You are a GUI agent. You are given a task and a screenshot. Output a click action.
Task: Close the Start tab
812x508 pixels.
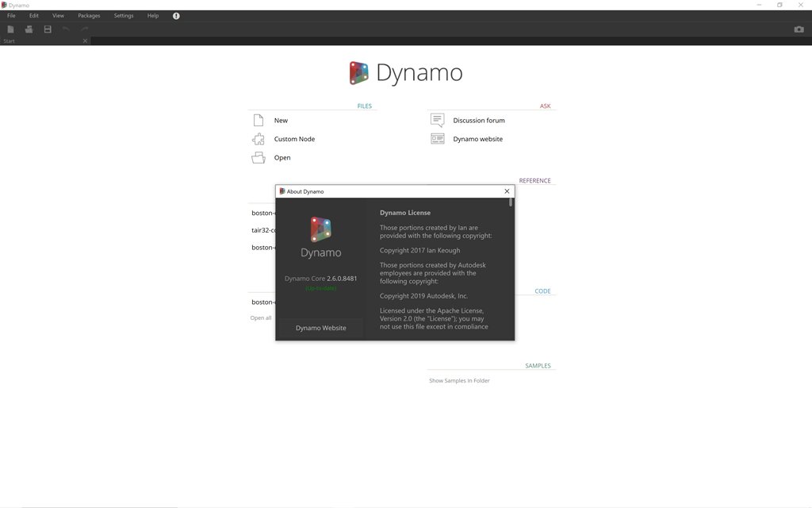[x=85, y=40]
